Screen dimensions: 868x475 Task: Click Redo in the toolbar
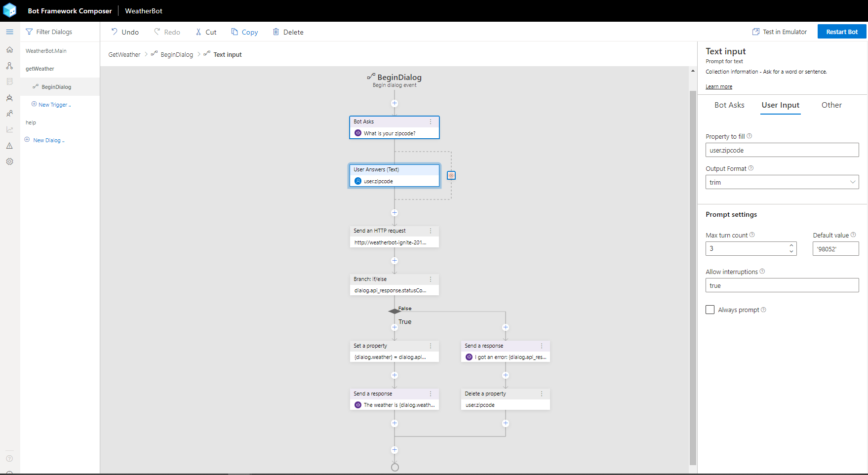pyautogui.click(x=167, y=32)
